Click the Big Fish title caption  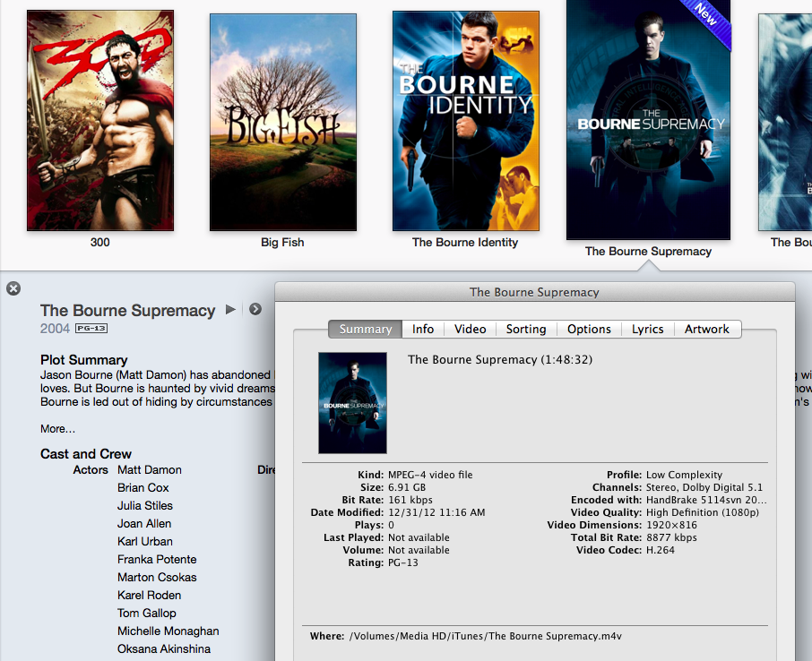(x=282, y=242)
